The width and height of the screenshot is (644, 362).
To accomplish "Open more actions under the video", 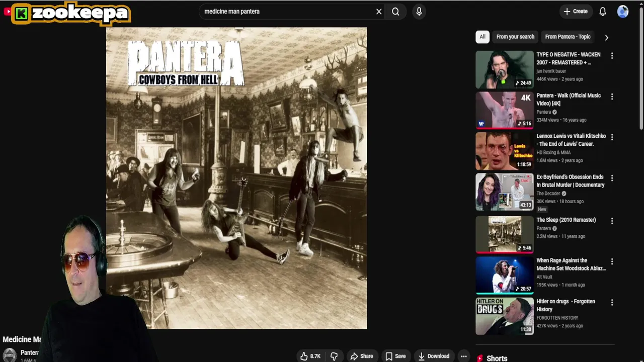I will (464, 356).
